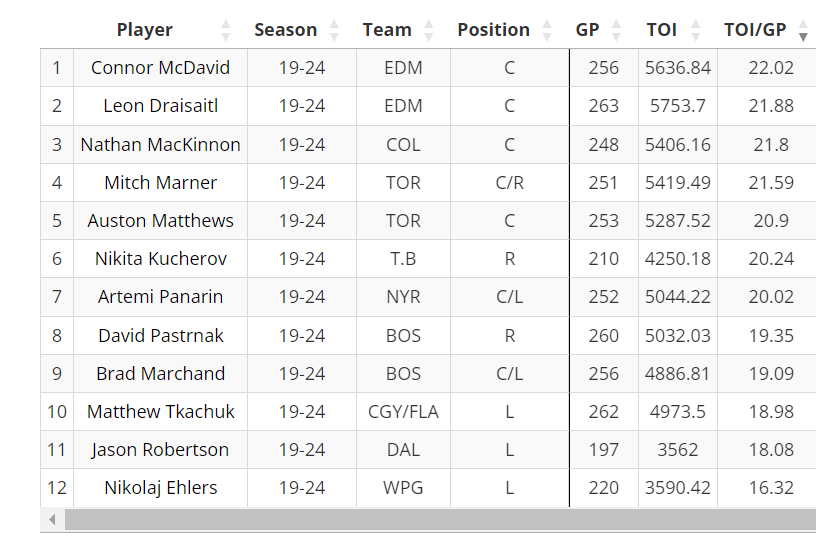This screenshot has height=538, width=816.
Task: Select Jason Robertson's DAL team cell
Action: click(x=403, y=450)
